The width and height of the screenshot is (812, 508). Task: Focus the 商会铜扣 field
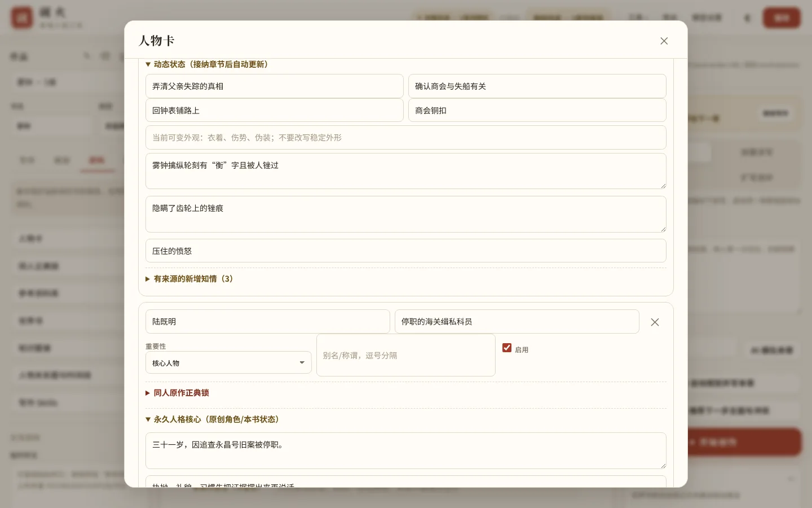pos(537,111)
